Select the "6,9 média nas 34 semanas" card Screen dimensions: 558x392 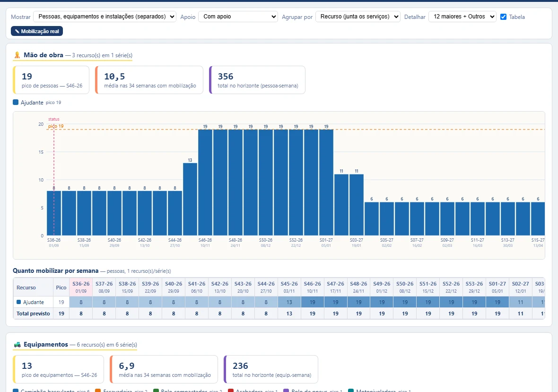[x=164, y=369]
